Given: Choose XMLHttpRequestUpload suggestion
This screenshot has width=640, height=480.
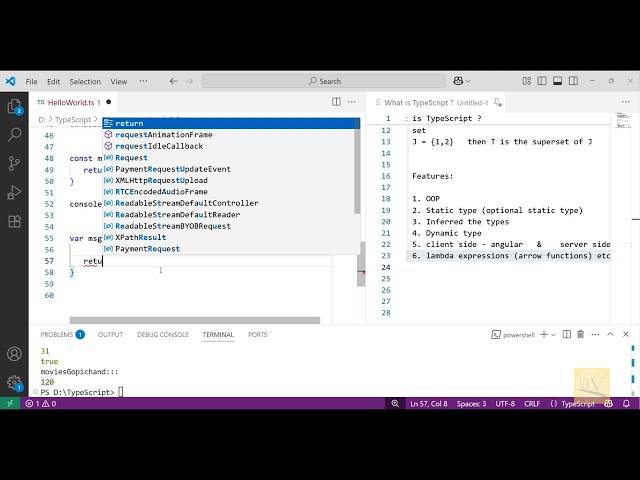Looking at the screenshot, I should (x=229, y=180).
